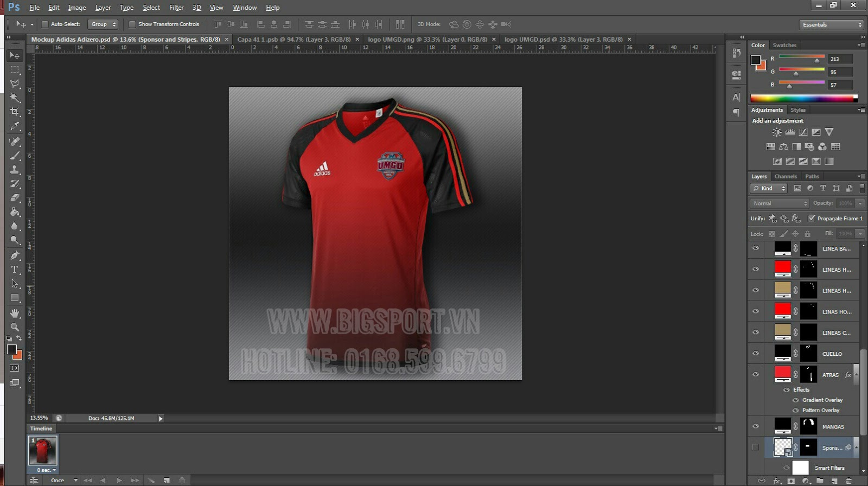
Task: Select the Eyedropper tool
Action: click(15, 126)
